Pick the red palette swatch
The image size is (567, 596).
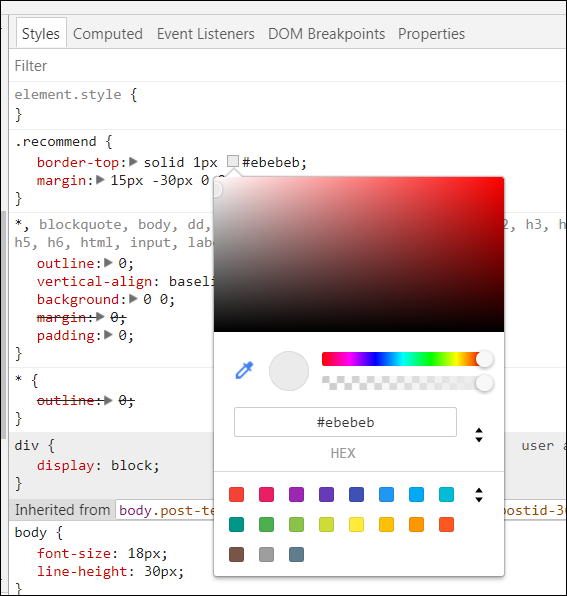tap(236, 495)
